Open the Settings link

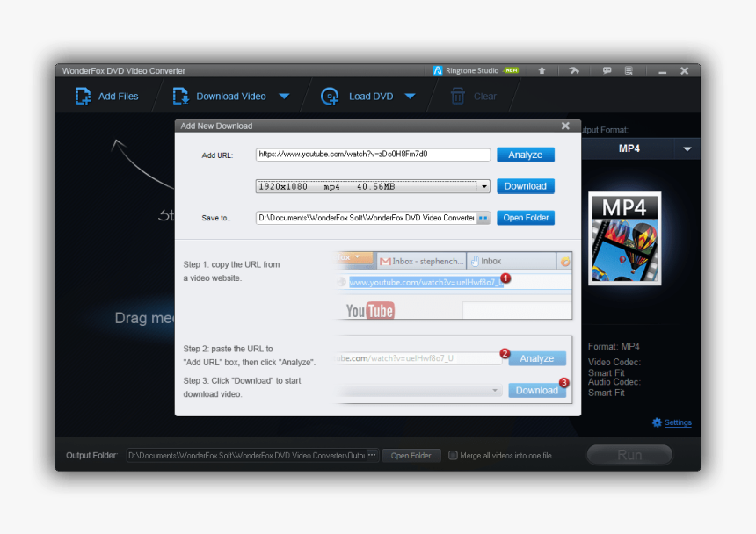click(x=678, y=422)
